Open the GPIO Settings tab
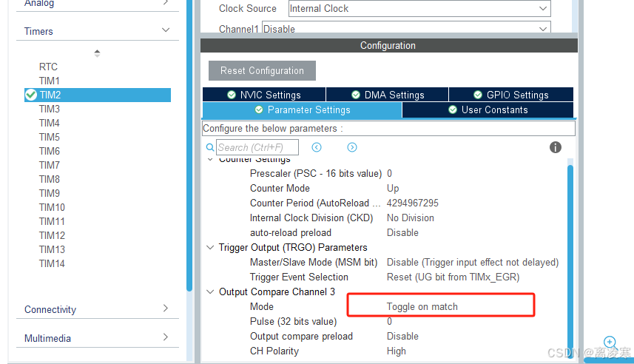The image size is (634, 364). click(x=511, y=95)
